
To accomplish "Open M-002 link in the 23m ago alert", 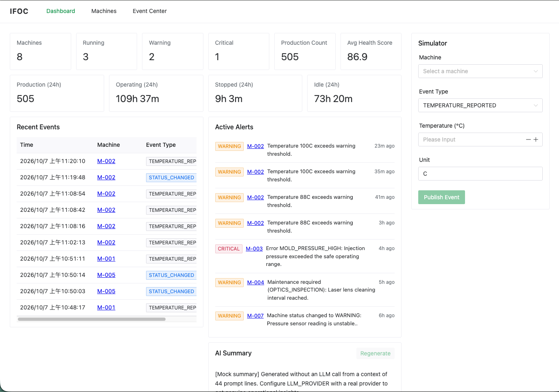I will [255, 146].
